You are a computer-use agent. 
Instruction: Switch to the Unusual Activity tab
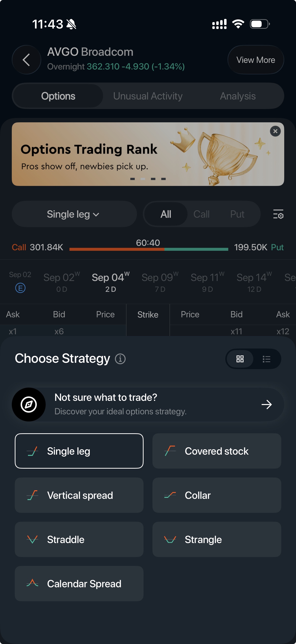148,96
